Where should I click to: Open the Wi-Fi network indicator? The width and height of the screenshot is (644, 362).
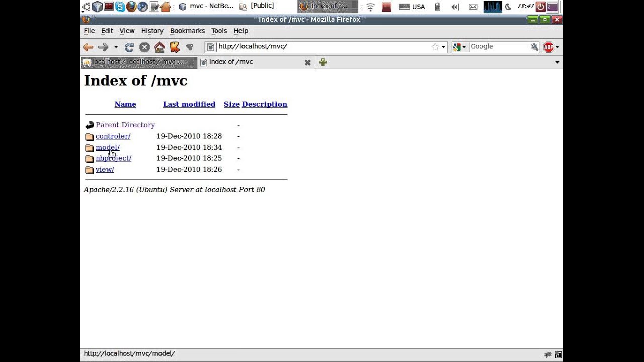371,7
